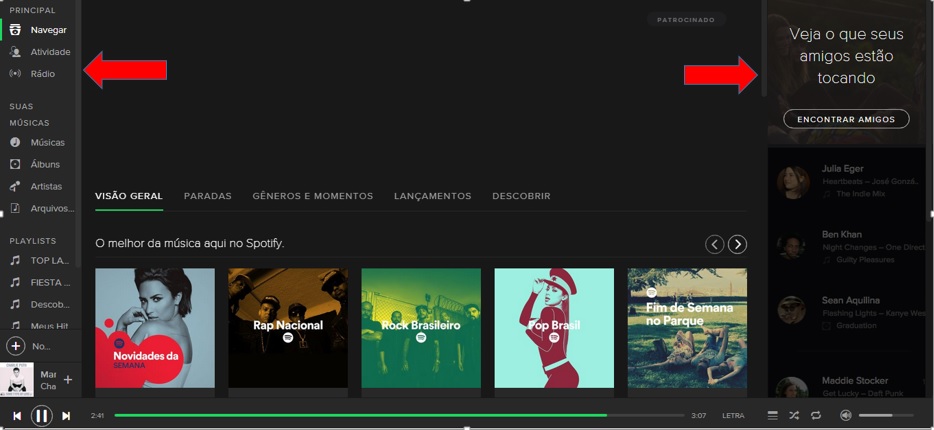Open the Rap Nacional playlist cover

288,328
